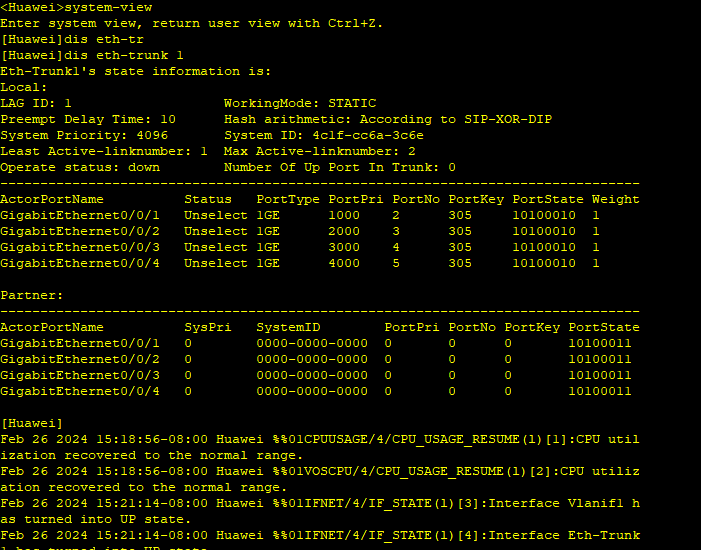Click "Least Active-linknumber: 1" entry
701x550 pixels.
(104, 152)
